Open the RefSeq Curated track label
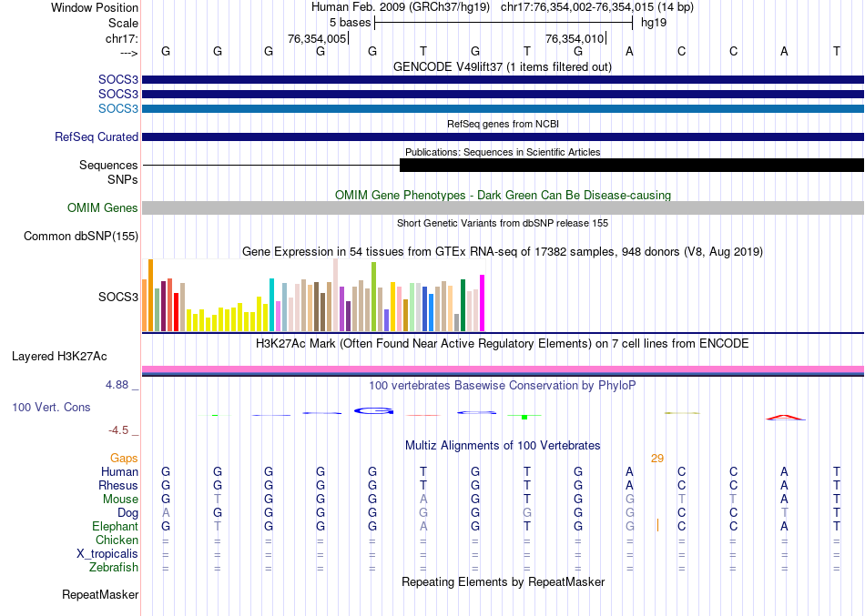This screenshot has width=865, height=616. (x=97, y=136)
